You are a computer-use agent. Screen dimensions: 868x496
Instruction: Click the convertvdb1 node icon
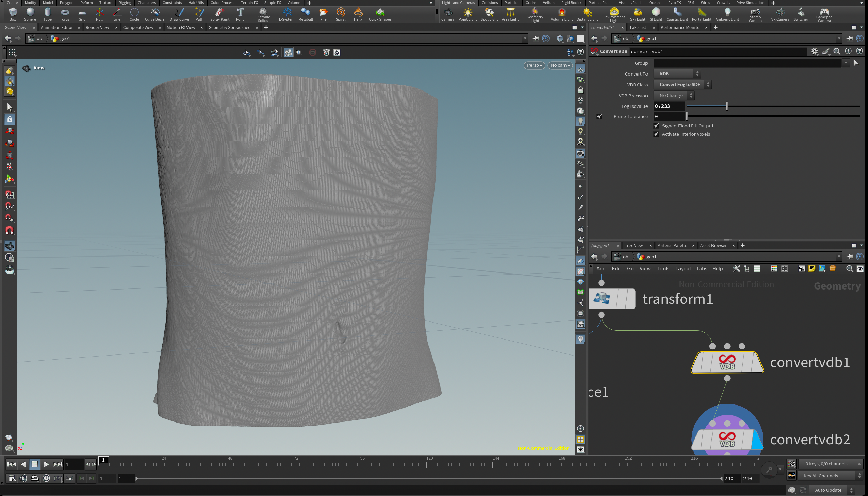[x=727, y=362]
